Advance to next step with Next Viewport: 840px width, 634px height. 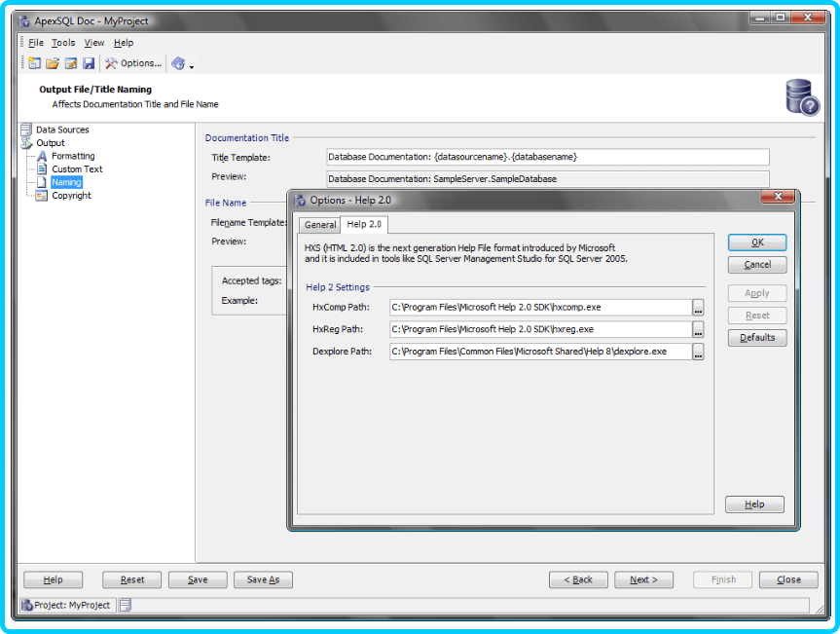pos(643,579)
